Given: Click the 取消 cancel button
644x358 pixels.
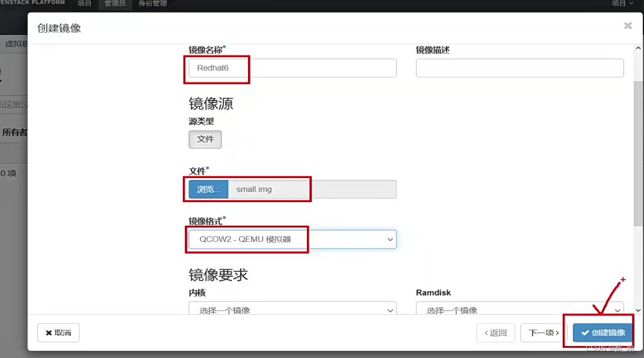Looking at the screenshot, I should [58, 333].
